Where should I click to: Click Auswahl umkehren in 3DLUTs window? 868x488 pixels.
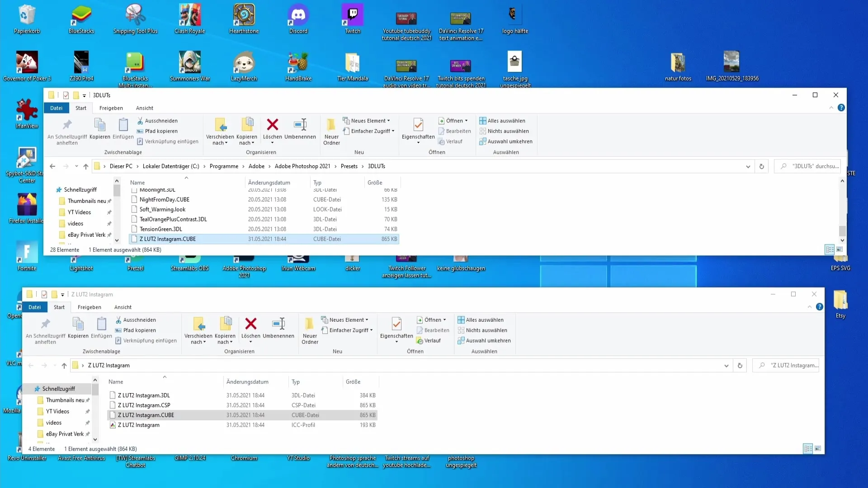[x=506, y=141]
